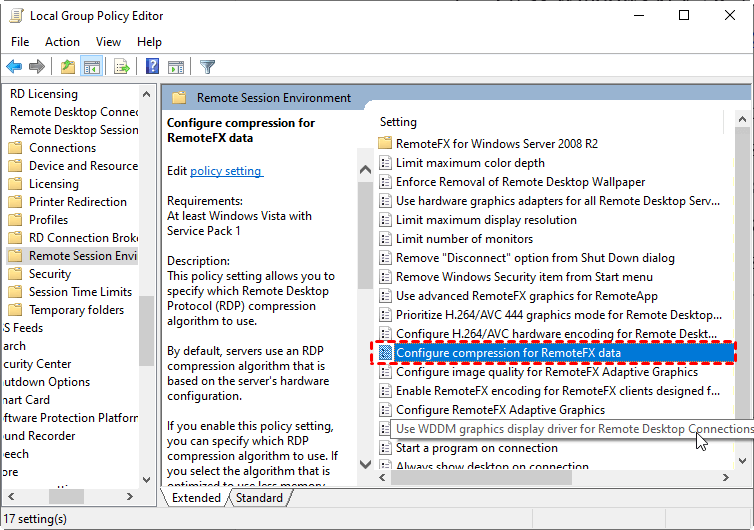Click the Export List toolbar icon
The image size is (754, 530).
[x=121, y=67]
